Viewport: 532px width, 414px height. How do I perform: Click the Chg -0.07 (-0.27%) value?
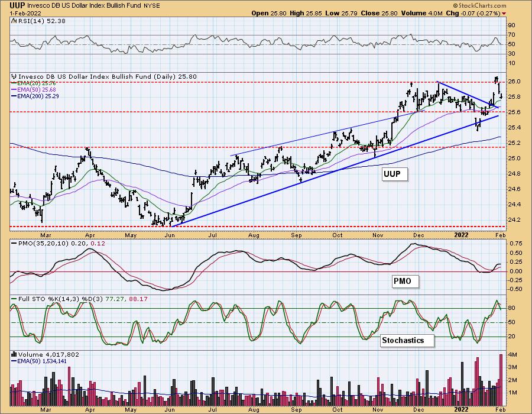[x=473, y=13]
